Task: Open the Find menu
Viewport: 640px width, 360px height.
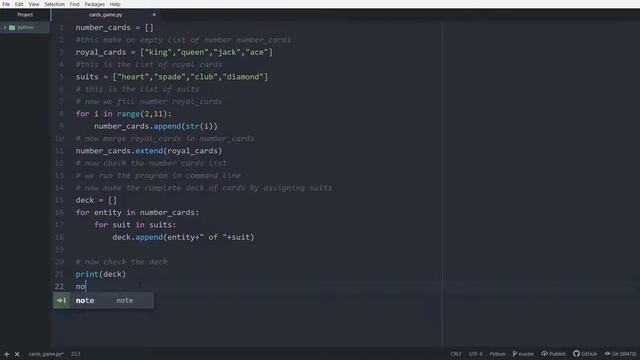Action: (74, 4)
